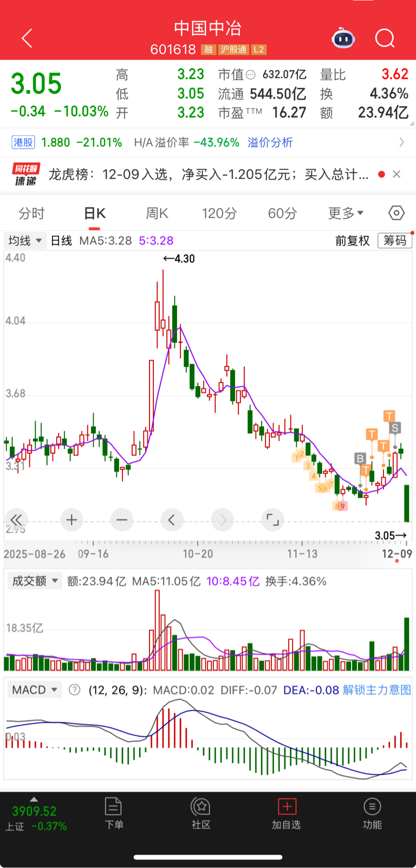Tap the 市值 info circle icon
This screenshot has height=868, width=416.
pyautogui.click(x=250, y=75)
